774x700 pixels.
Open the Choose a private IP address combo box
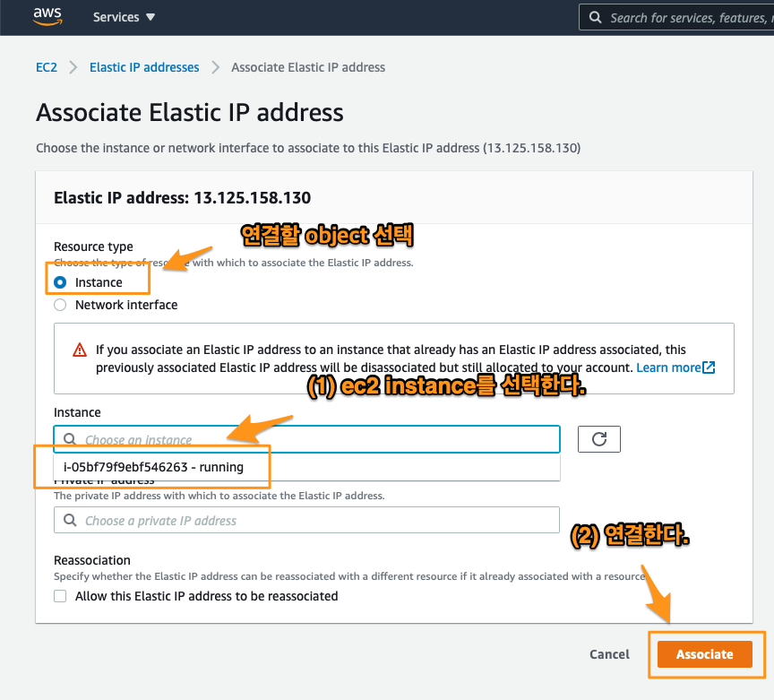pyautogui.click(x=314, y=521)
